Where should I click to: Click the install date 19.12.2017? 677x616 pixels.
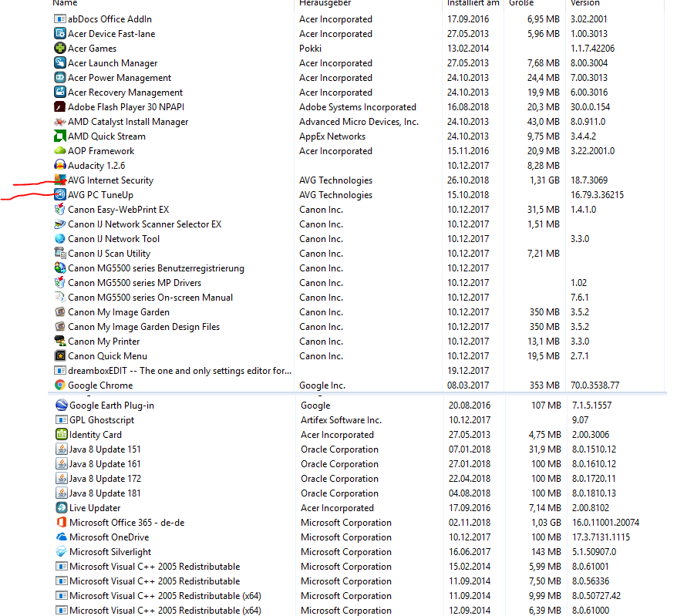click(x=468, y=370)
